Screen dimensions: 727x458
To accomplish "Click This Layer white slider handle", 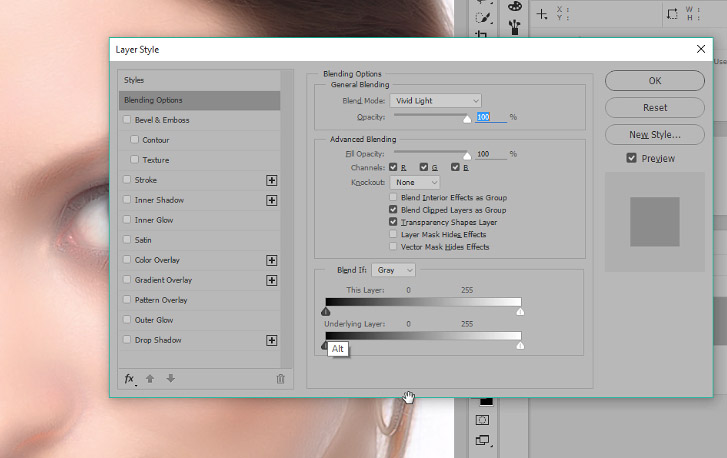I will (x=520, y=312).
